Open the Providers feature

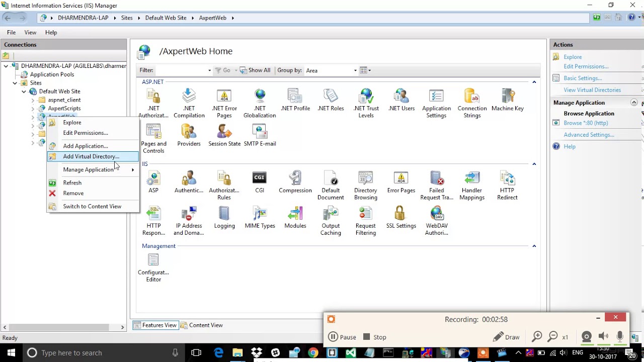pos(189,135)
